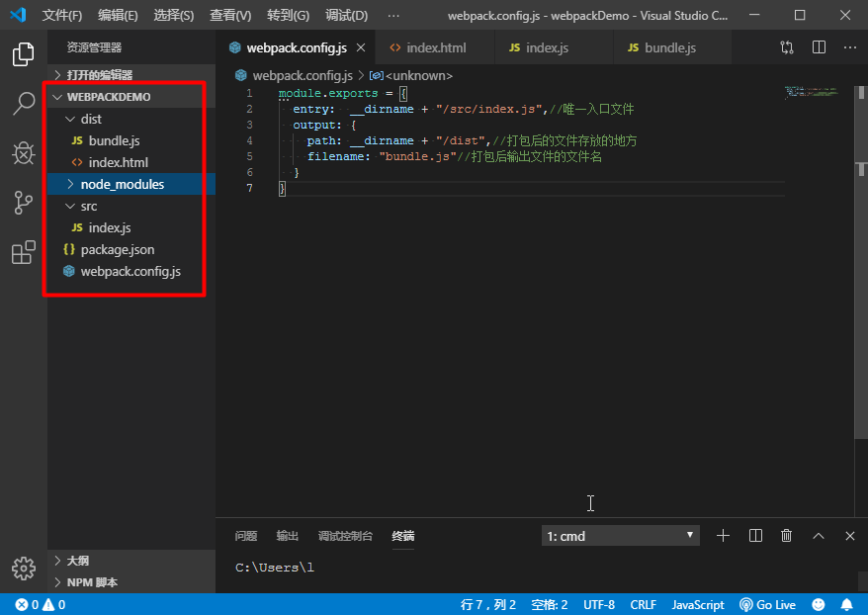Click the terminal prompt C:\Users\l
868x615 pixels.
coord(275,568)
